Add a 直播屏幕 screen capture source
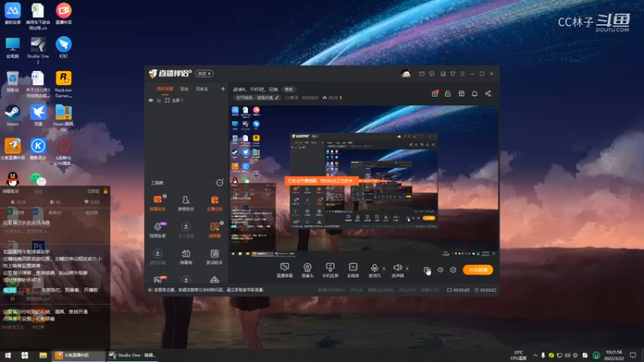 [x=284, y=270]
